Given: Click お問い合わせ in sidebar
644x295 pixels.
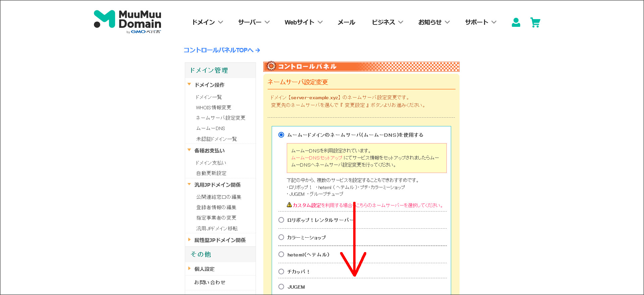Looking at the screenshot, I should [210, 282].
